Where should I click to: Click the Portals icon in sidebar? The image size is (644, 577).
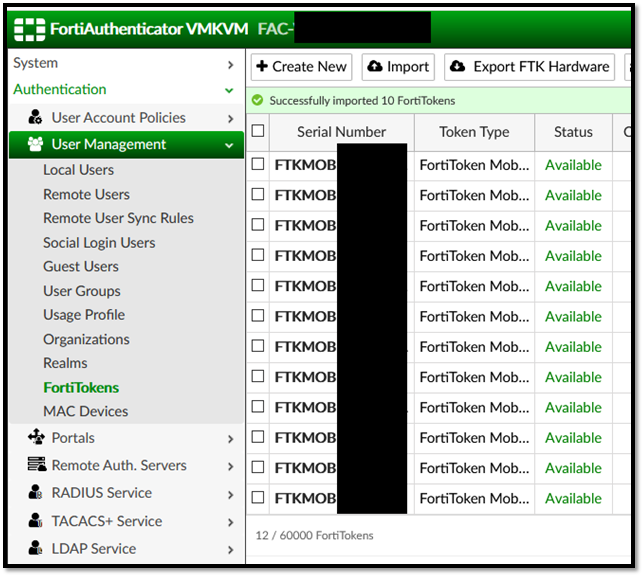pos(36,438)
